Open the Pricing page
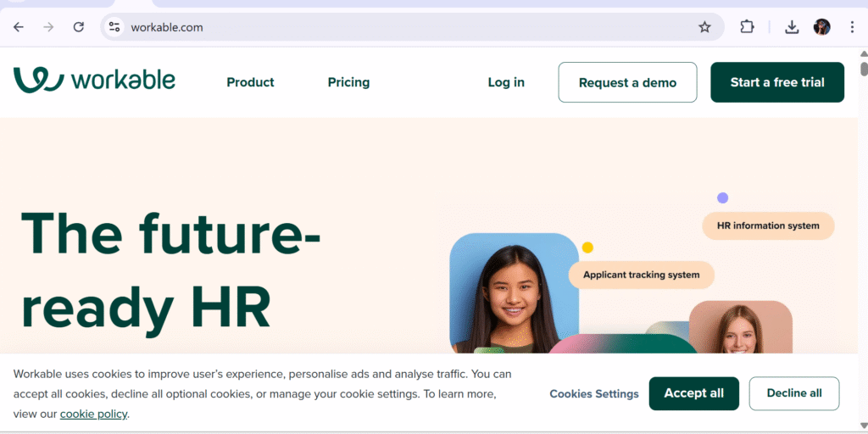Image resolution: width=868 pixels, height=434 pixels. pyautogui.click(x=348, y=82)
